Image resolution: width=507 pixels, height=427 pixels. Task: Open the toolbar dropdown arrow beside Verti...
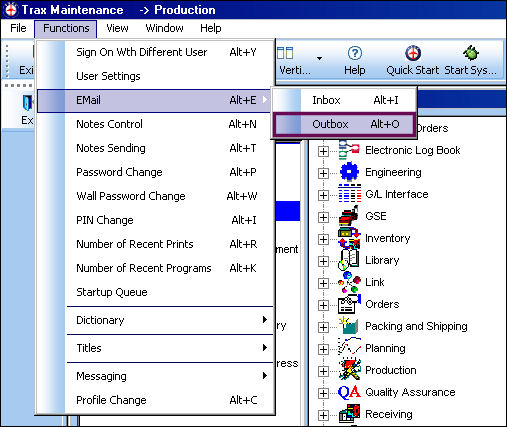[x=319, y=58]
